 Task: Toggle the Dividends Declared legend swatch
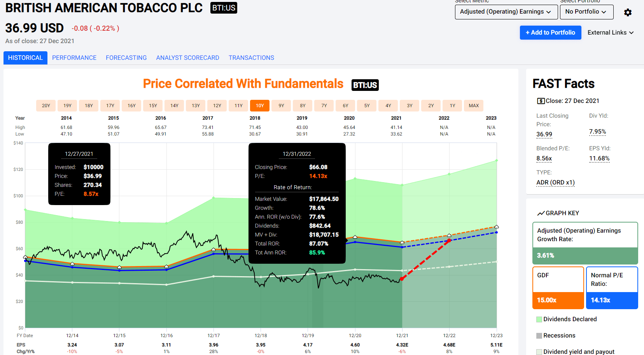(x=539, y=319)
